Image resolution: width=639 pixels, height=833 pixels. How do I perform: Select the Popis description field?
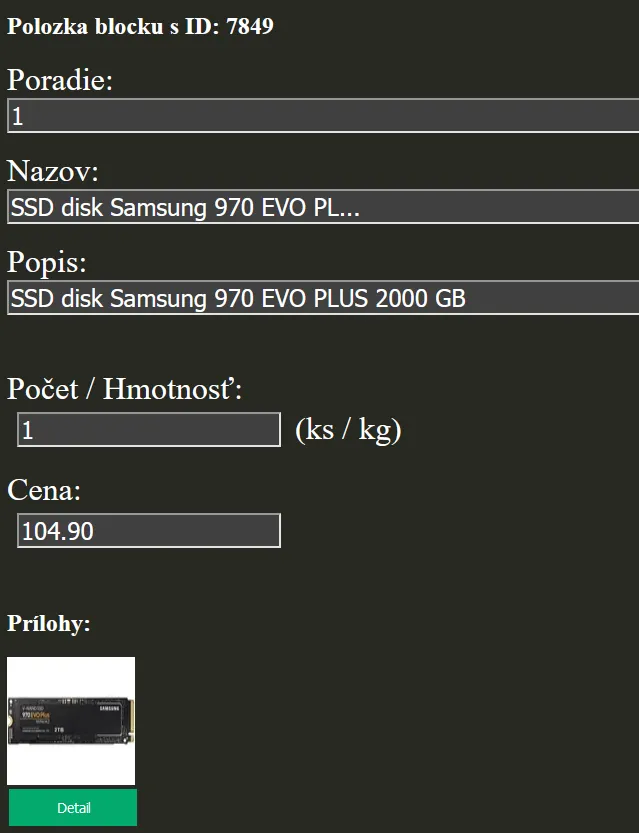[x=320, y=298]
